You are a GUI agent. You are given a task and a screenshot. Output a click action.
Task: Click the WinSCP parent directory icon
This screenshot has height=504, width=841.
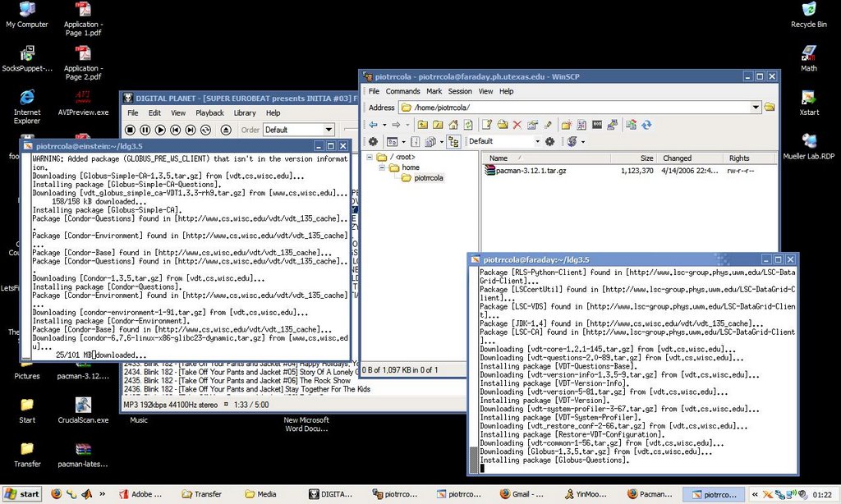coord(423,125)
